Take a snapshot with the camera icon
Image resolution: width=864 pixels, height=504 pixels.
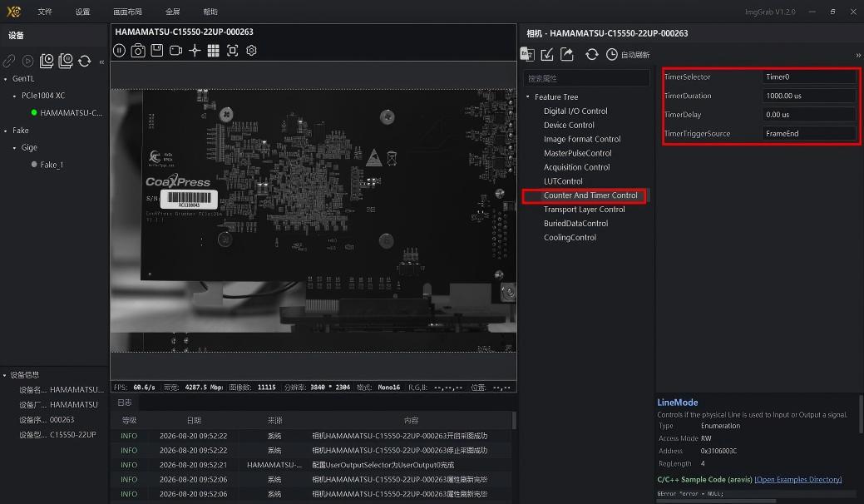pos(138,51)
